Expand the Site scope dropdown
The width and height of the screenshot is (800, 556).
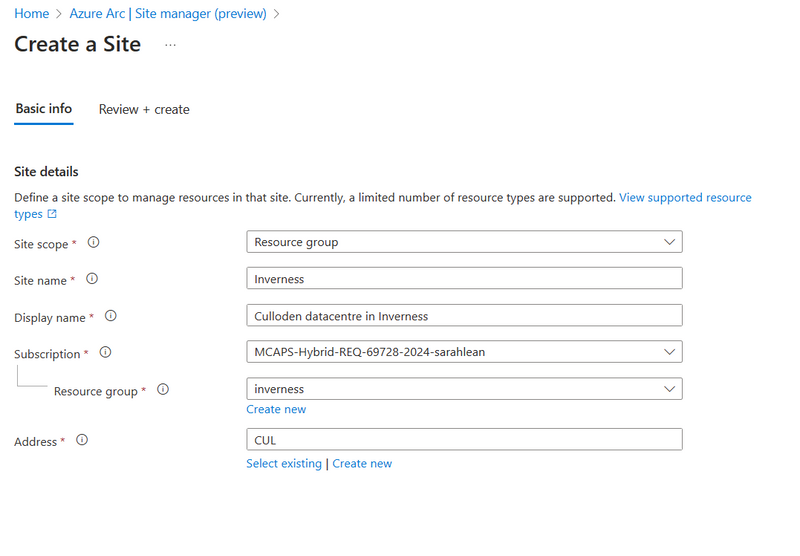coord(464,242)
